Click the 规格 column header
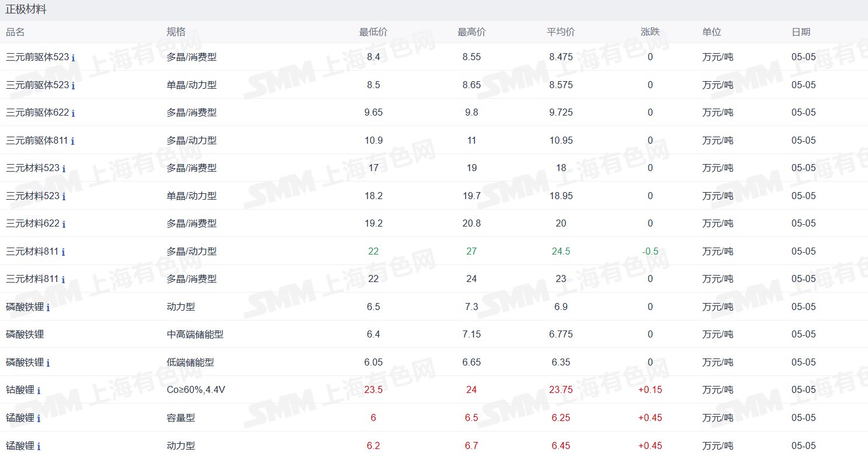868x456 pixels. click(x=176, y=32)
